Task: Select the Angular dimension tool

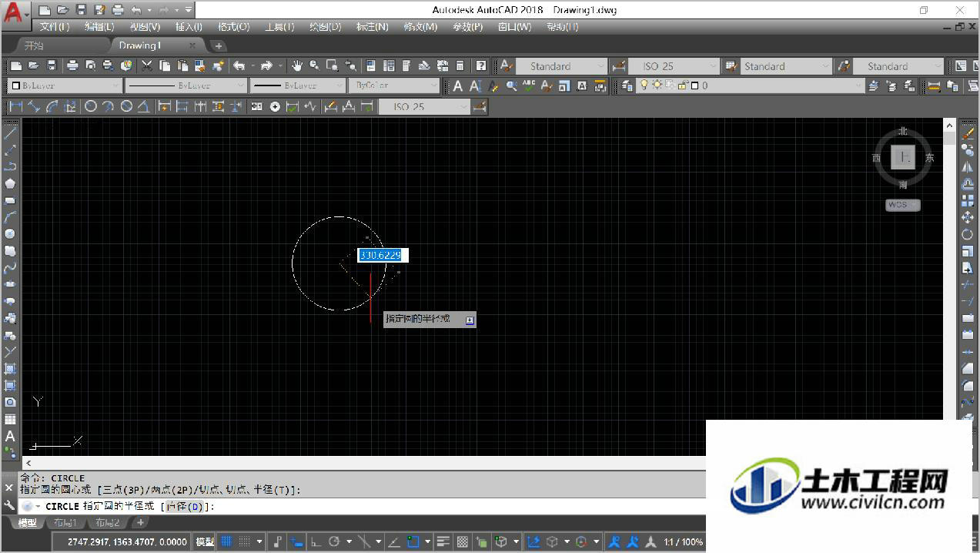Action: (x=143, y=106)
